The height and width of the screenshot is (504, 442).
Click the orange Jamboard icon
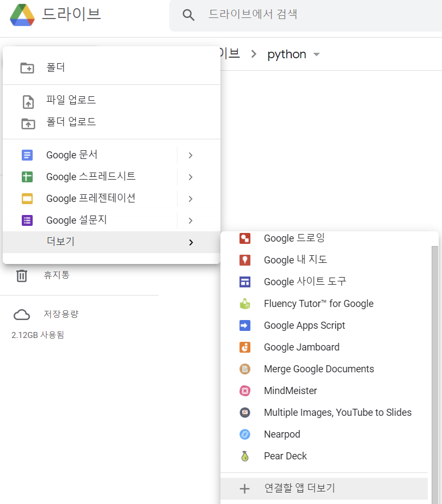click(245, 347)
